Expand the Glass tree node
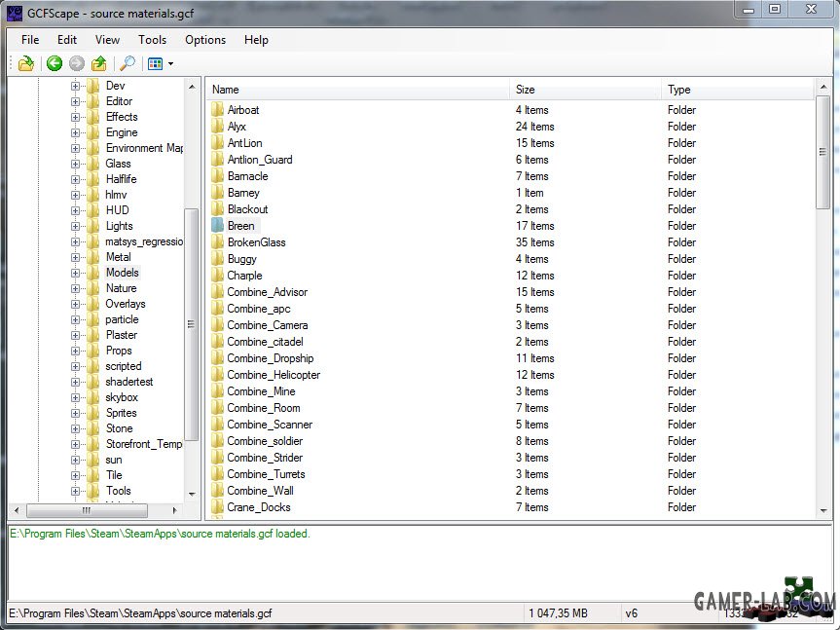Screen dimensions: 840x630 pos(75,164)
